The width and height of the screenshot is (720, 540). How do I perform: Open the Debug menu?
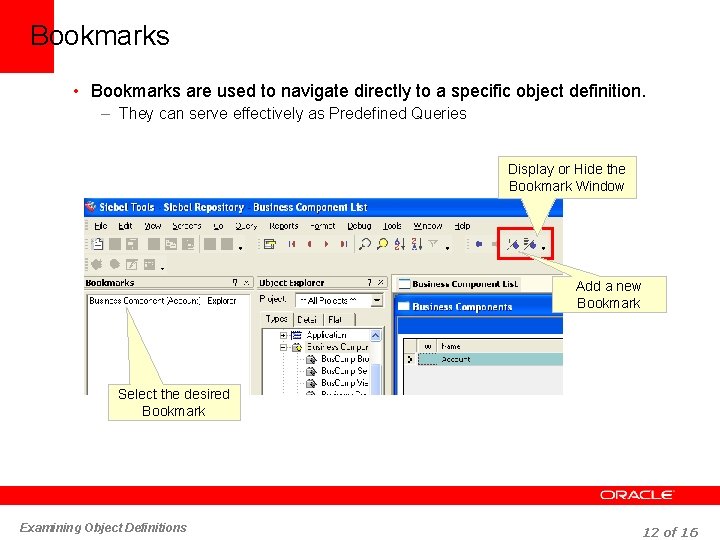click(359, 226)
